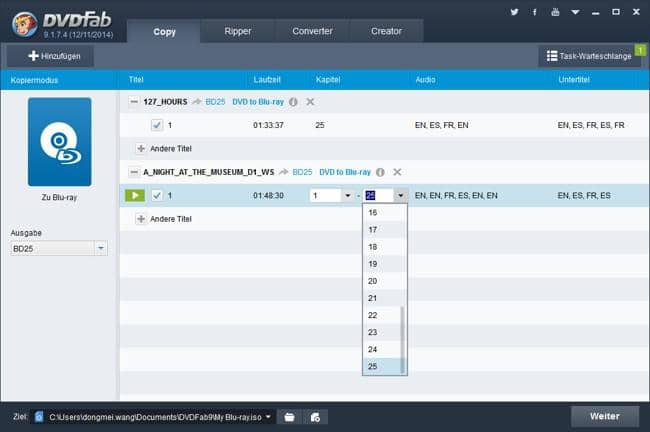The image size is (650, 432).
Task: Click the Weiter button
Action: pos(604,415)
